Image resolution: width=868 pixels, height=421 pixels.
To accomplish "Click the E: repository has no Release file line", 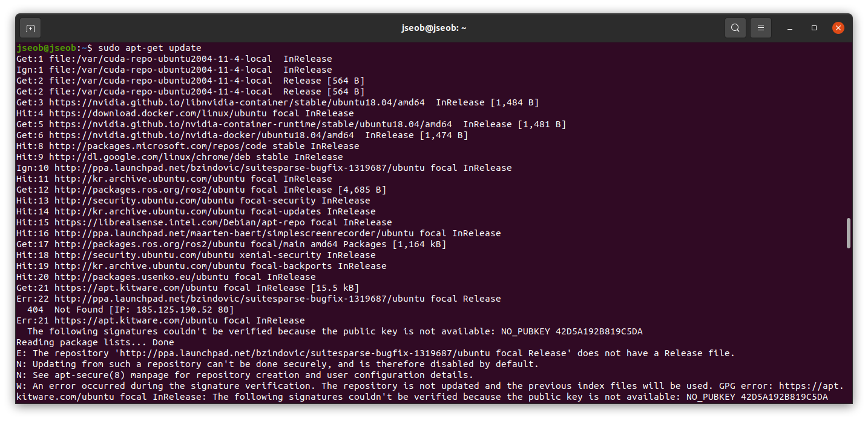I will pos(375,353).
